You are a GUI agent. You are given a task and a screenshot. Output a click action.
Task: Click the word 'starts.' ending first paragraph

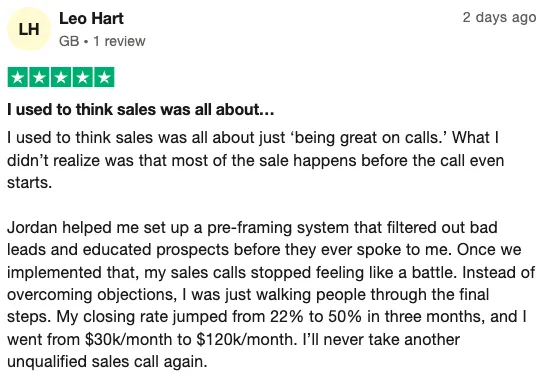click(x=29, y=183)
